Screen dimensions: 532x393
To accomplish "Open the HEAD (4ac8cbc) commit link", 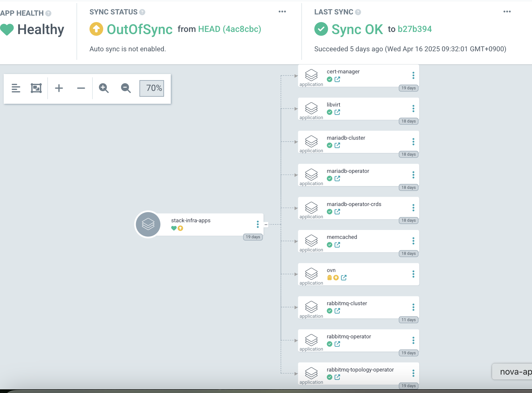I will point(229,29).
